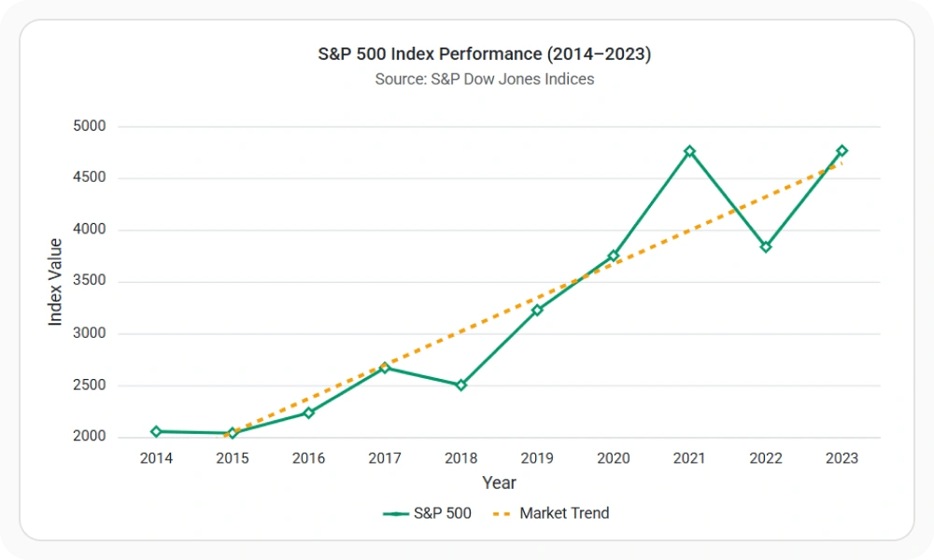The height and width of the screenshot is (560, 934).
Task: Click the 2021 x-axis label
Action: click(690, 458)
